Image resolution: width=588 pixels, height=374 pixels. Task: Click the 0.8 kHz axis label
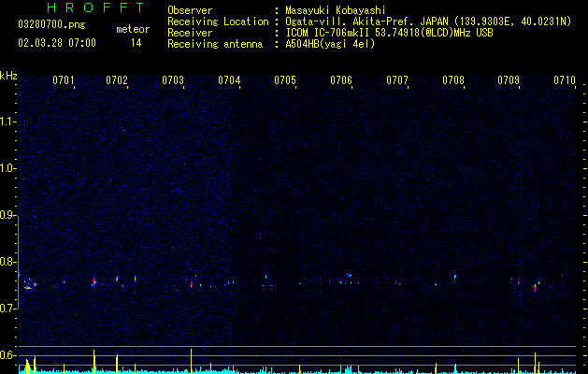pos(7,262)
